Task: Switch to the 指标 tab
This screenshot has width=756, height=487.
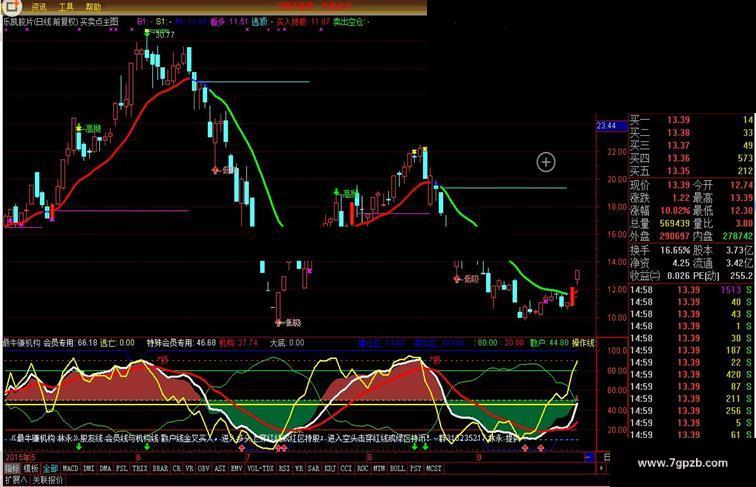Action: [12, 468]
